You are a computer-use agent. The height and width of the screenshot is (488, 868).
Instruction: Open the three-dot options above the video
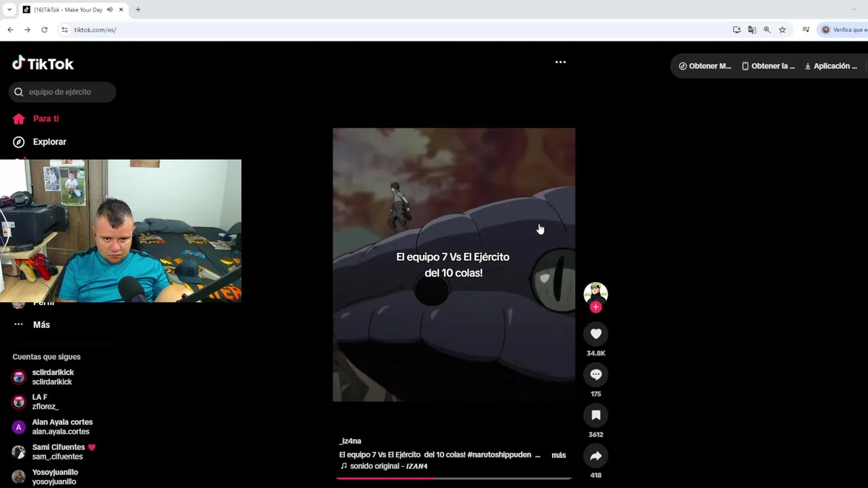pyautogui.click(x=560, y=62)
